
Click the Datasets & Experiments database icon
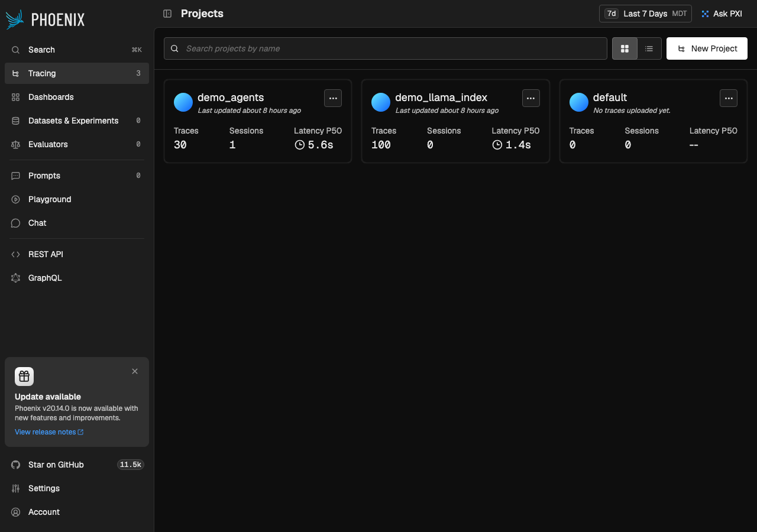(x=16, y=121)
